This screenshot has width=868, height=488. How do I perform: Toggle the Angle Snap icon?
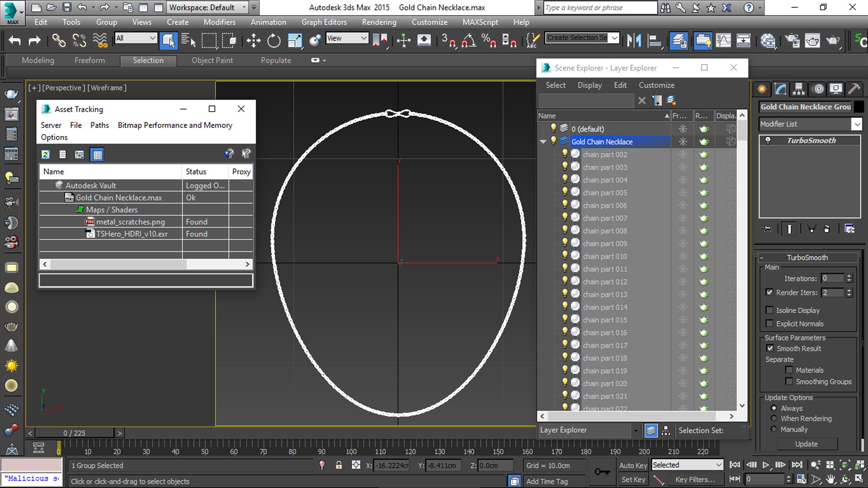(468, 41)
